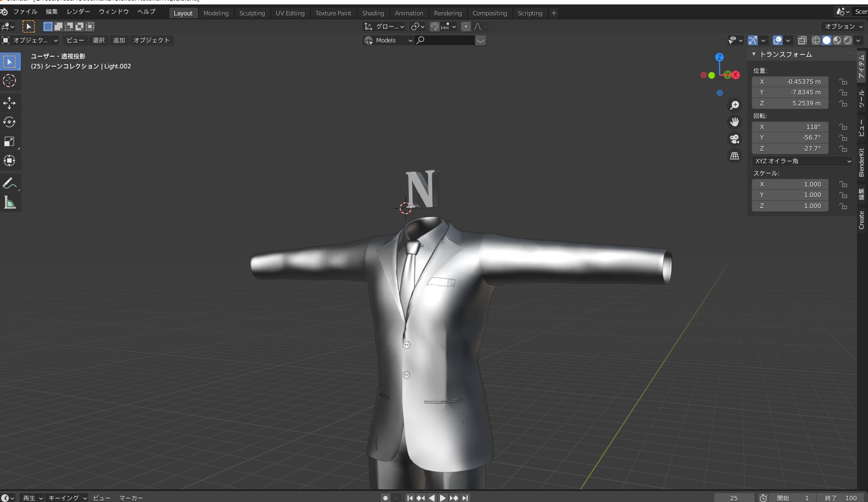This screenshot has width=868, height=502.
Task: Click the tweak select arrow icon
Action: tap(29, 26)
